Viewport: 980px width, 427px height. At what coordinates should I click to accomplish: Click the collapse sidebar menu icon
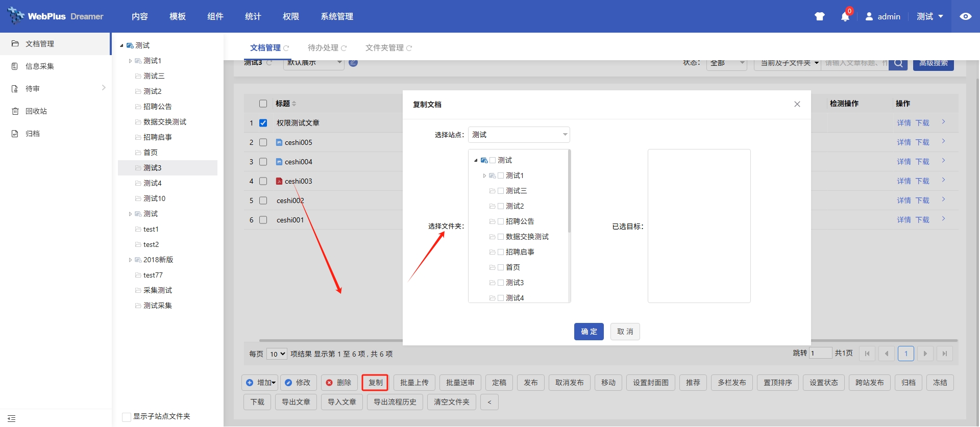[11, 418]
